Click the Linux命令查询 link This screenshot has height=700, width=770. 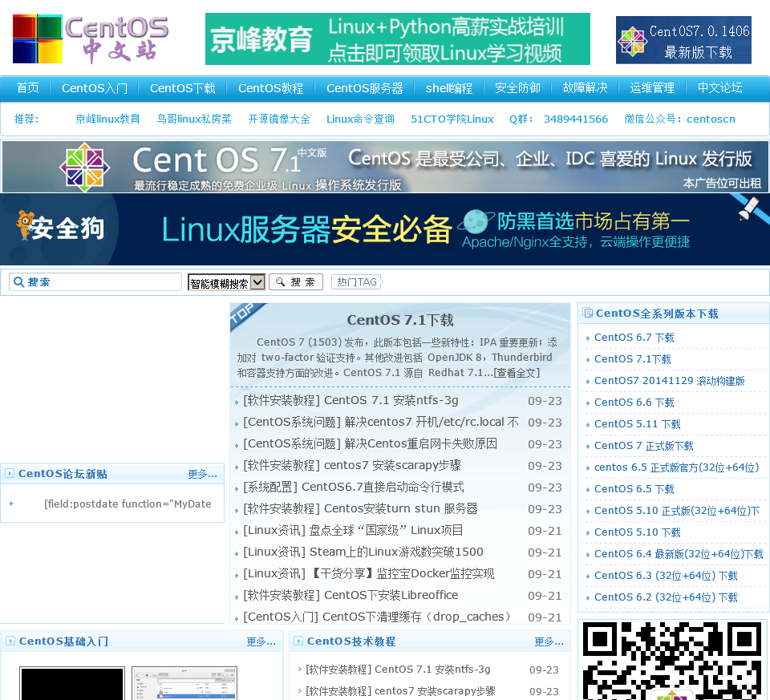pos(360,119)
